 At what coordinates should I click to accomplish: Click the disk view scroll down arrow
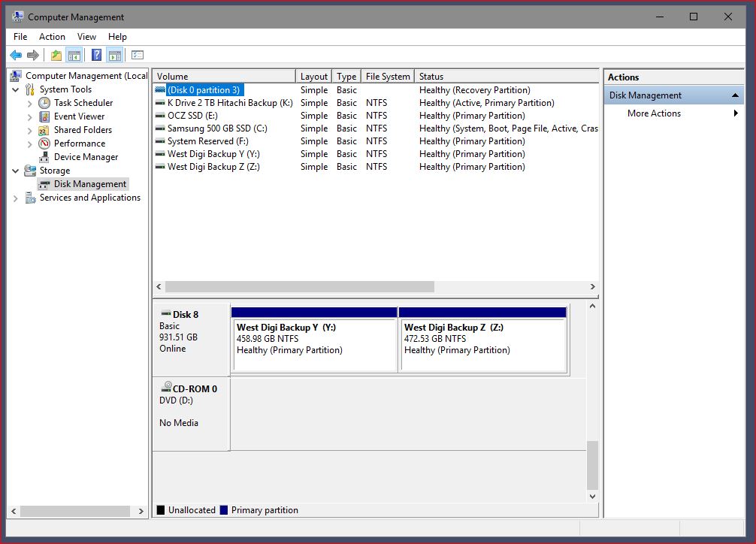[593, 496]
